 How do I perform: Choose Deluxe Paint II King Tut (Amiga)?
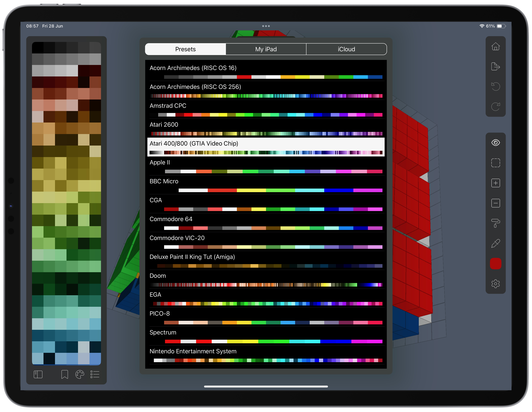266,260
